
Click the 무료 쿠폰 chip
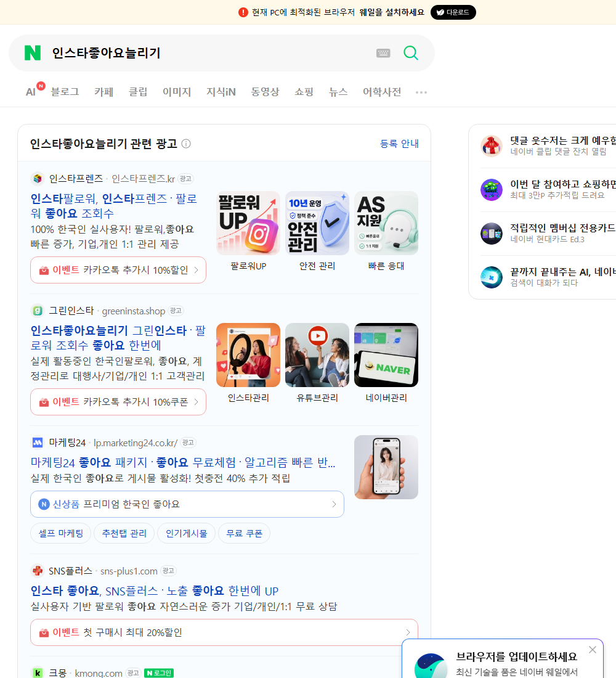tap(244, 533)
